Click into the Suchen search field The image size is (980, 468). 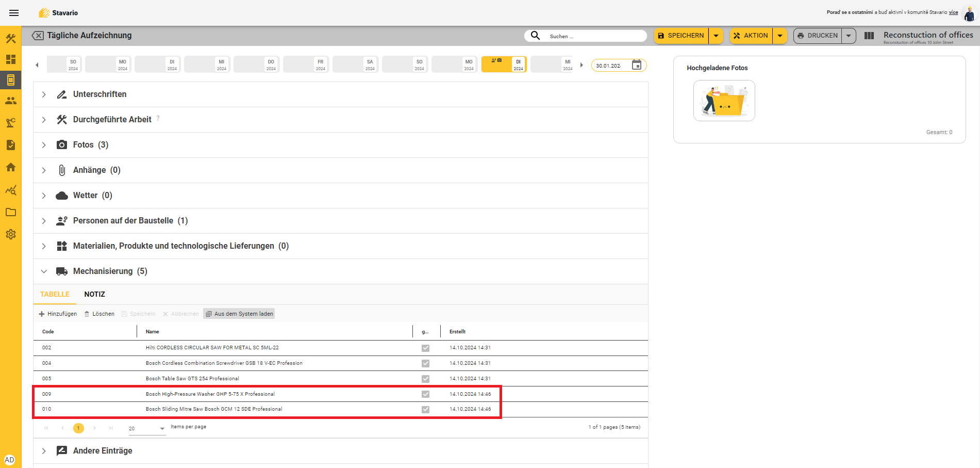pyautogui.click(x=595, y=36)
